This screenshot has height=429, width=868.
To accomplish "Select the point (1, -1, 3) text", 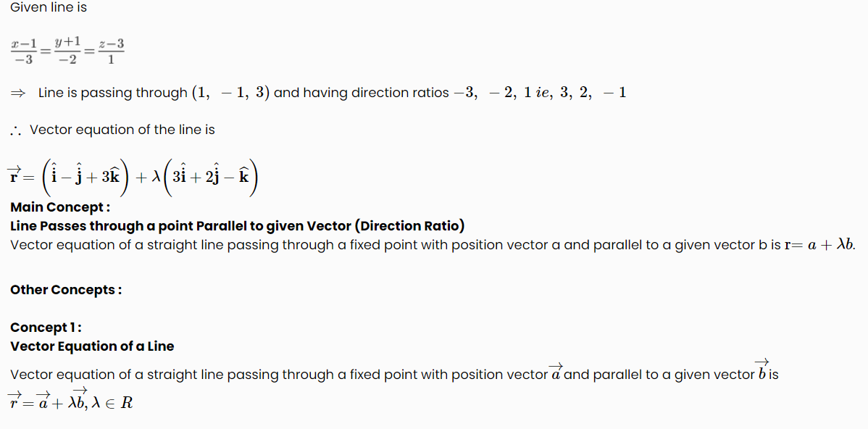I will [x=231, y=93].
